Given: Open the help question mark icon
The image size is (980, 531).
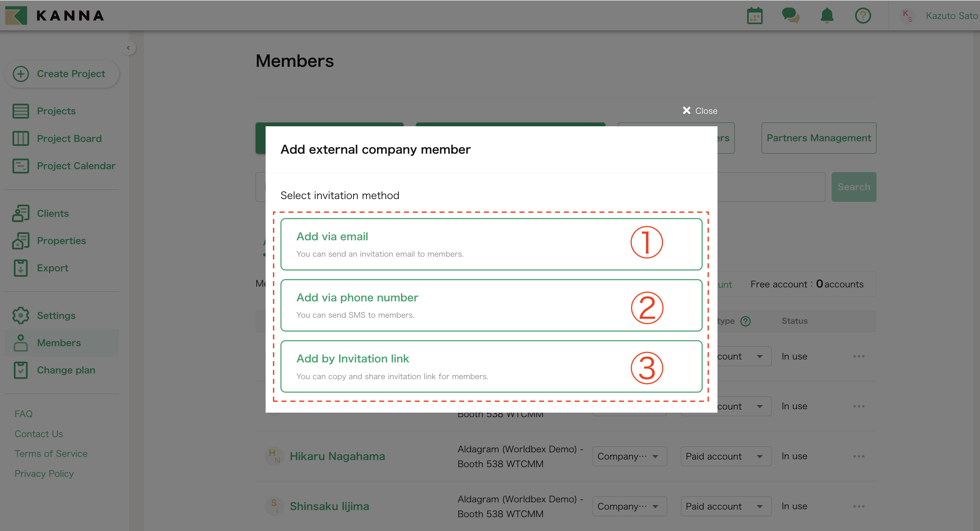Looking at the screenshot, I should pyautogui.click(x=862, y=16).
